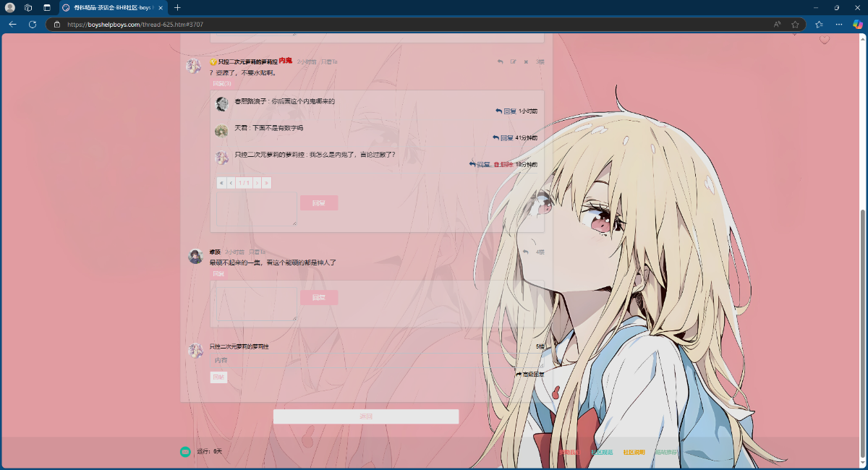The image size is (868, 470).
Task: Expand the 回复(3) replies on 3楼
Action: pyautogui.click(x=221, y=83)
